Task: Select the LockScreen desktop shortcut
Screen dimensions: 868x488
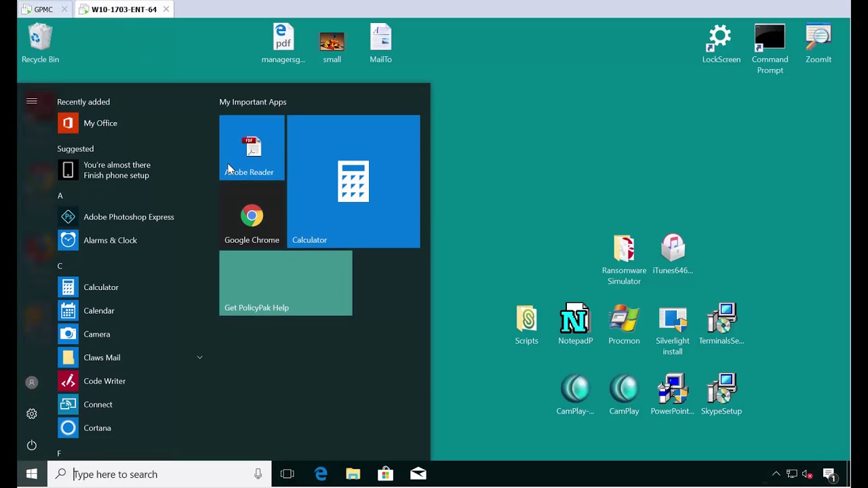Action: (721, 43)
